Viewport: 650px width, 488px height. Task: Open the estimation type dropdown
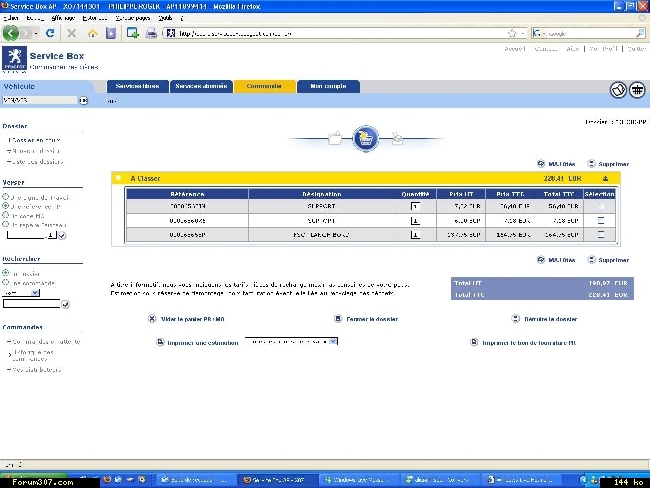point(333,341)
